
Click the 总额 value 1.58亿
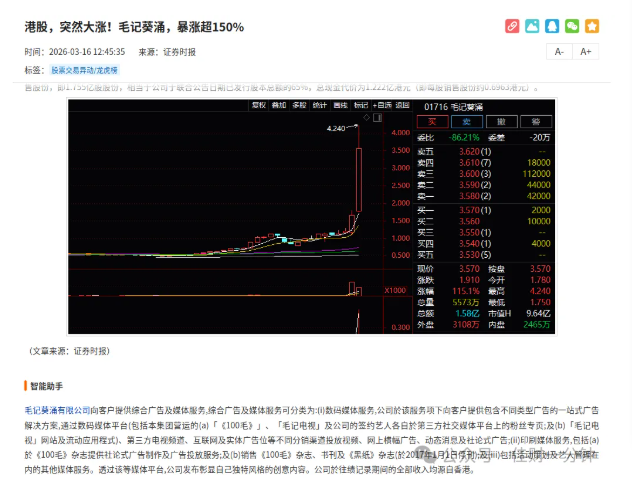tap(468, 314)
